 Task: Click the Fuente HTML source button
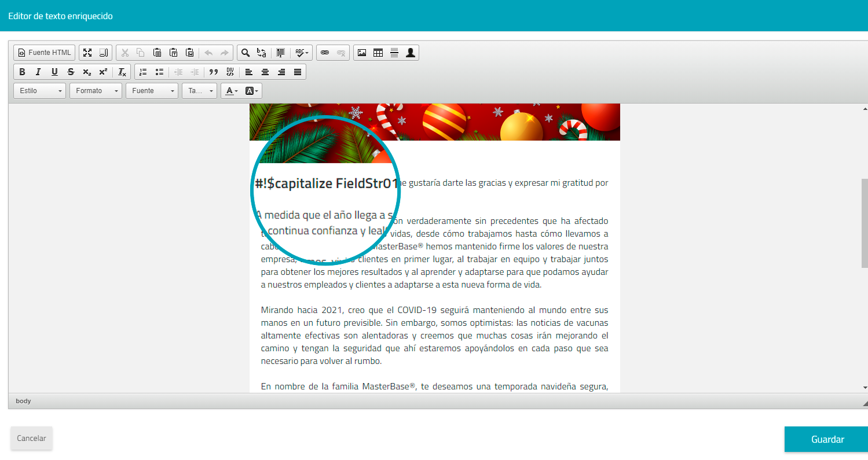point(45,53)
